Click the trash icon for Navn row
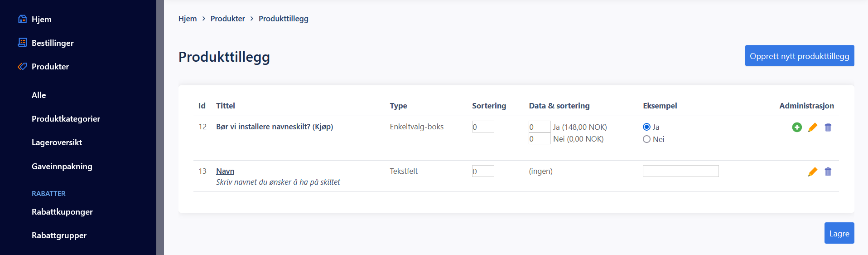Viewport: 868px width, 255px height. 828,172
